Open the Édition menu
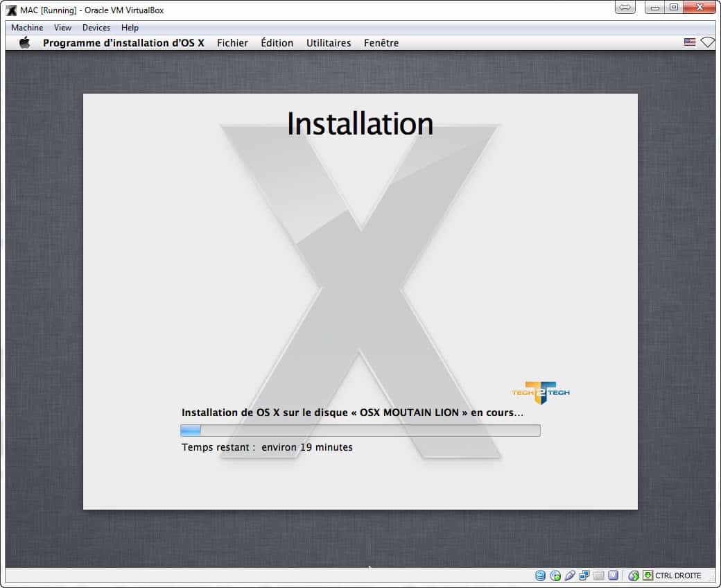 tap(277, 43)
